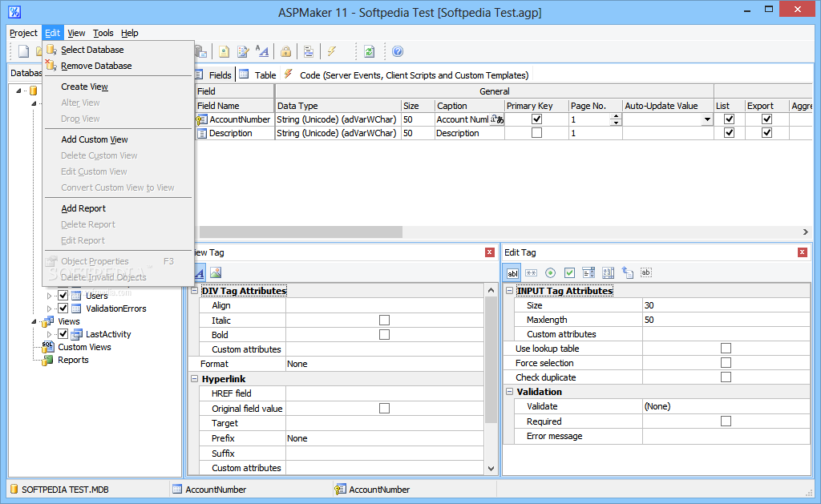Toggle Primary Key for AccountNumber
821x504 pixels.
point(536,119)
